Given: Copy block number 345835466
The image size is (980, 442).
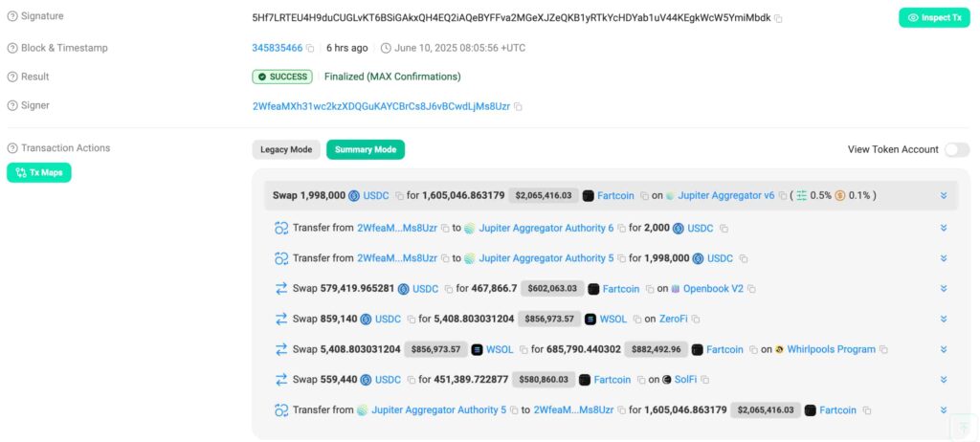Looking at the screenshot, I should (310, 48).
